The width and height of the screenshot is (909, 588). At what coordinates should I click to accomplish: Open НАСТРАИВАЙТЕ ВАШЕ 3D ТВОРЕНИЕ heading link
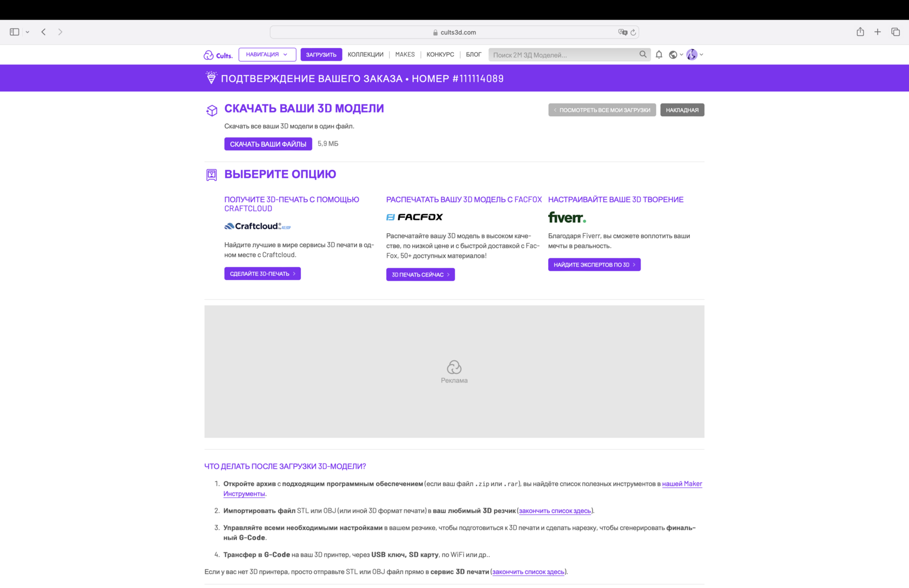(x=616, y=200)
